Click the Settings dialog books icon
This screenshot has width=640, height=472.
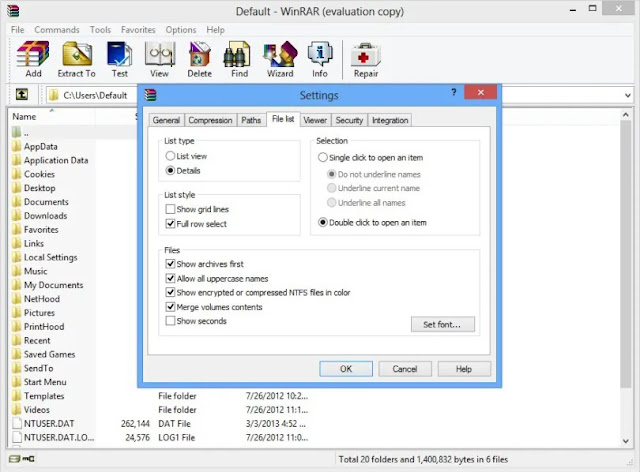pyautogui.click(x=150, y=95)
